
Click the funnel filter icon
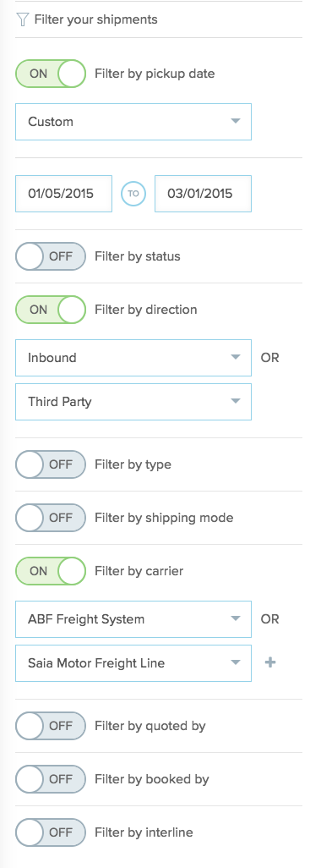[x=22, y=19]
